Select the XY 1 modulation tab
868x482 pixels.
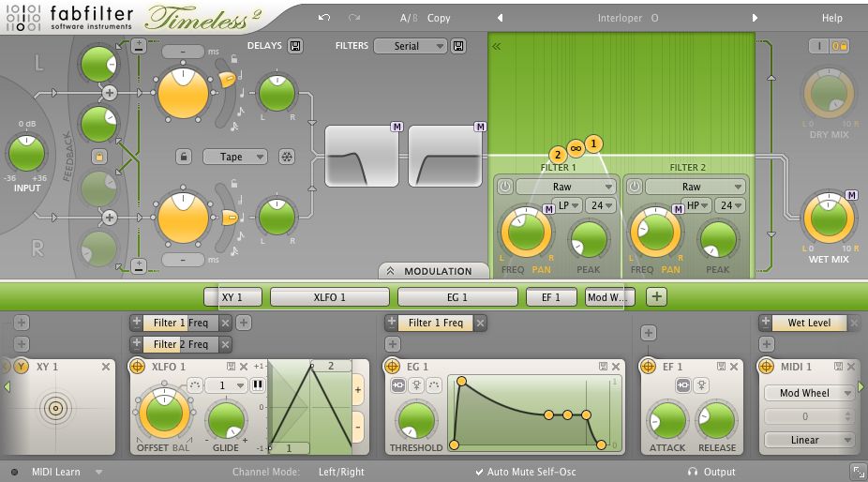232,297
